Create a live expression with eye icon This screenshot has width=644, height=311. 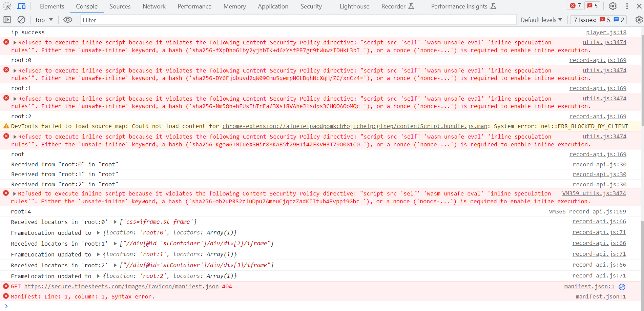coord(68,20)
